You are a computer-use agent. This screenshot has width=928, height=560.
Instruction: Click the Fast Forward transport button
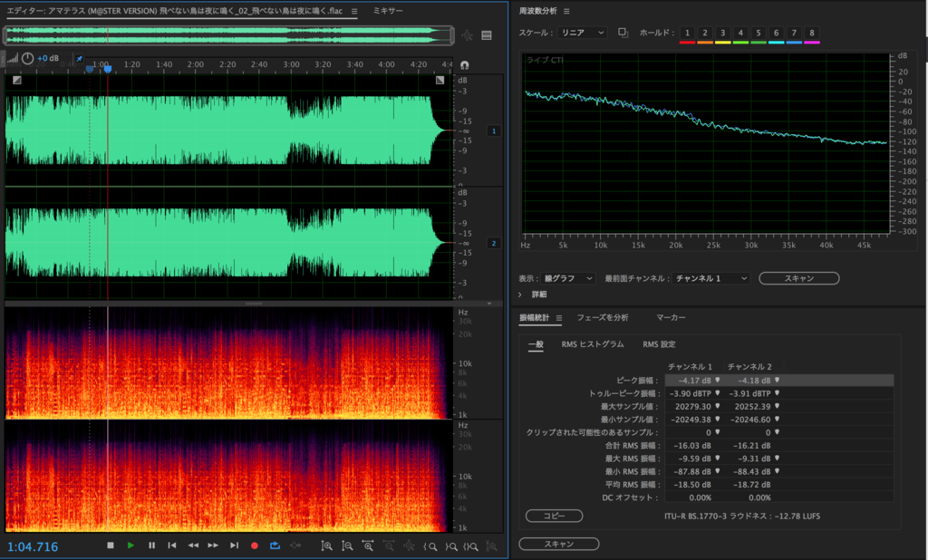coord(213,546)
